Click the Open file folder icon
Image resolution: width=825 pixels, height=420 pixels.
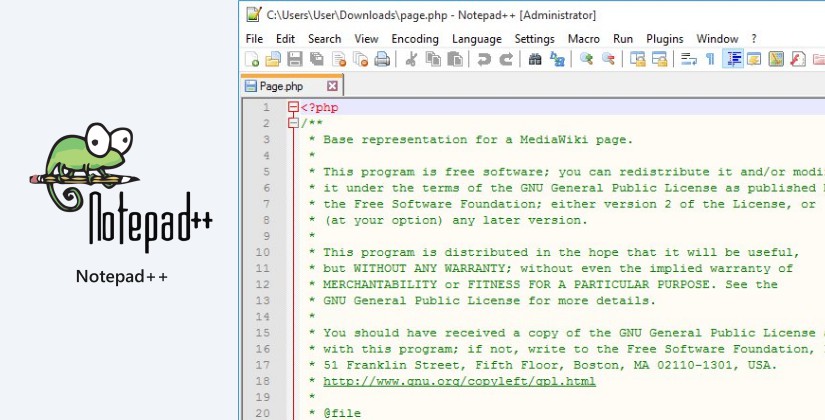click(x=273, y=60)
